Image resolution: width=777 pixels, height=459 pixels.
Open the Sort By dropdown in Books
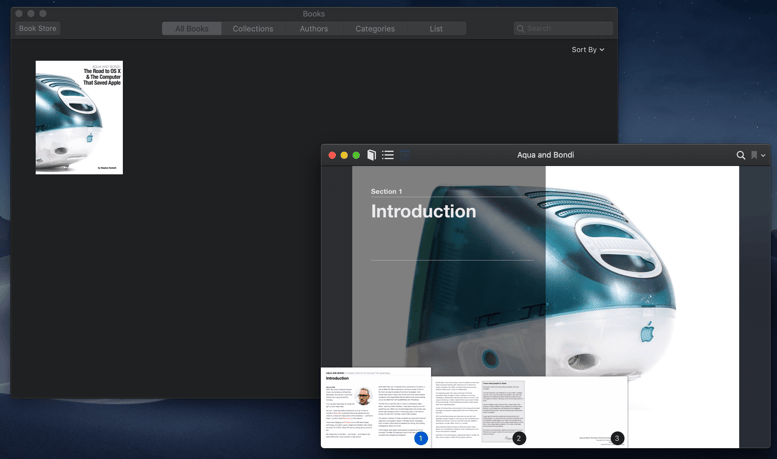(588, 50)
